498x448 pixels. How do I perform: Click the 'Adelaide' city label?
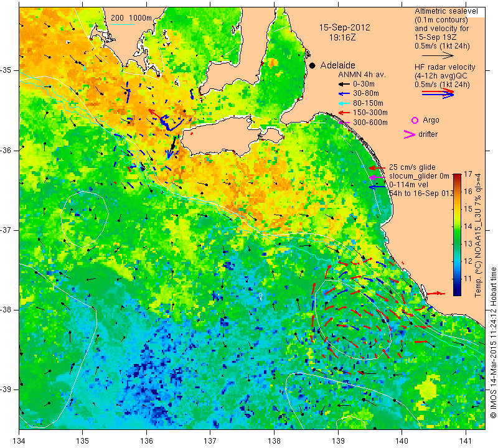tap(337, 65)
